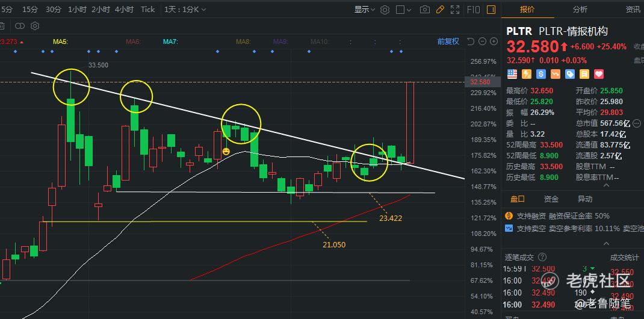Screen dimensions: 644x319
Task: Switch to the 分析 tab
Action: [580, 10]
